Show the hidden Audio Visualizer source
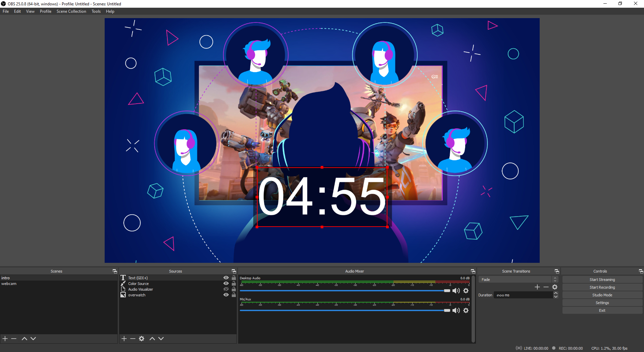This screenshot has height=352, width=644. click(226, 289)
